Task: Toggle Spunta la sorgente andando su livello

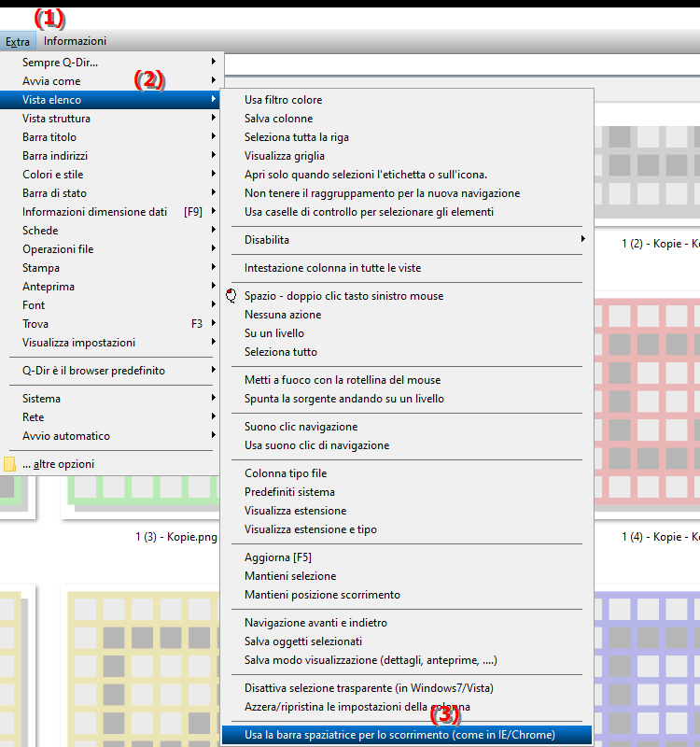Action: click(407, 399)
